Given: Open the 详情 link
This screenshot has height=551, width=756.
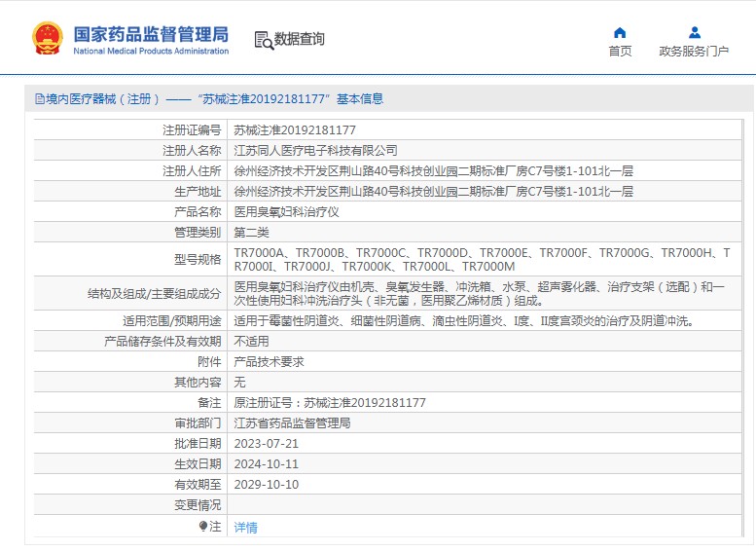Looking at the screenshot, I should (246, 527).
